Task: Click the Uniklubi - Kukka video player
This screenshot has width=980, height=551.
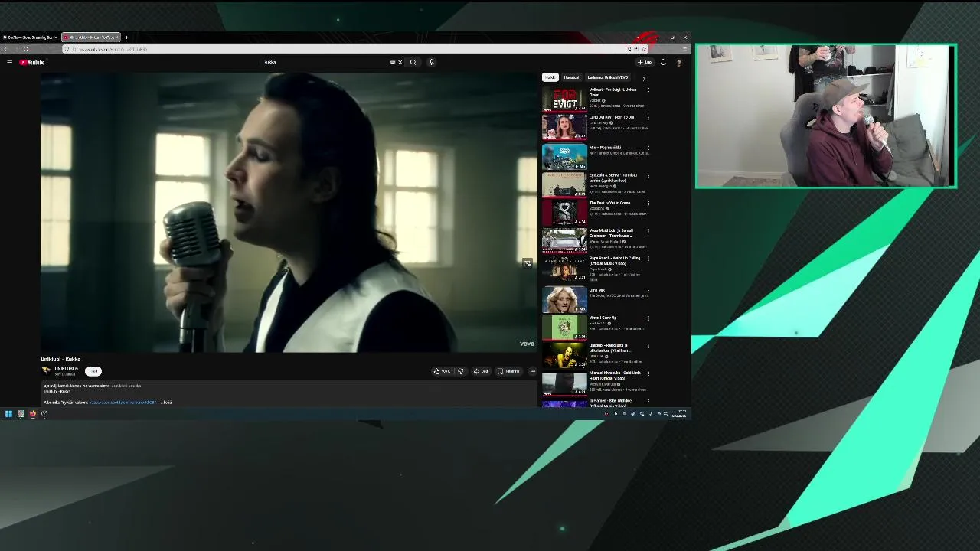Action: point(289,212)
